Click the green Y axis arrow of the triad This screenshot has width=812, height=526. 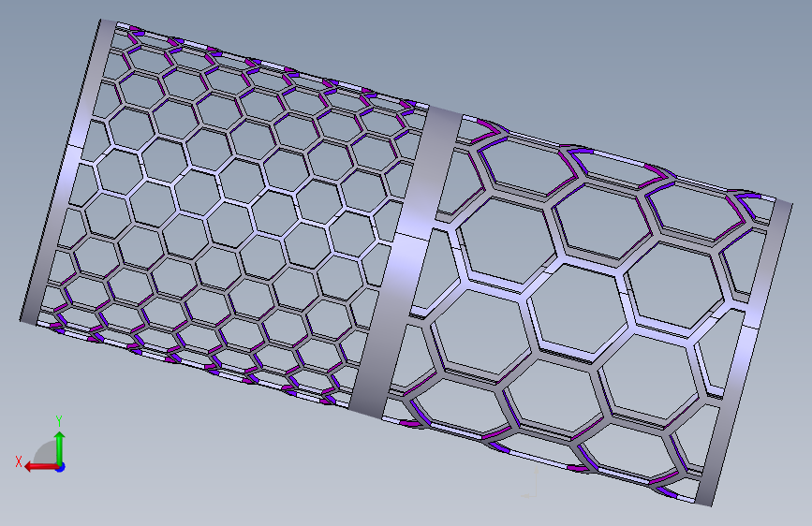coord(60,447)
